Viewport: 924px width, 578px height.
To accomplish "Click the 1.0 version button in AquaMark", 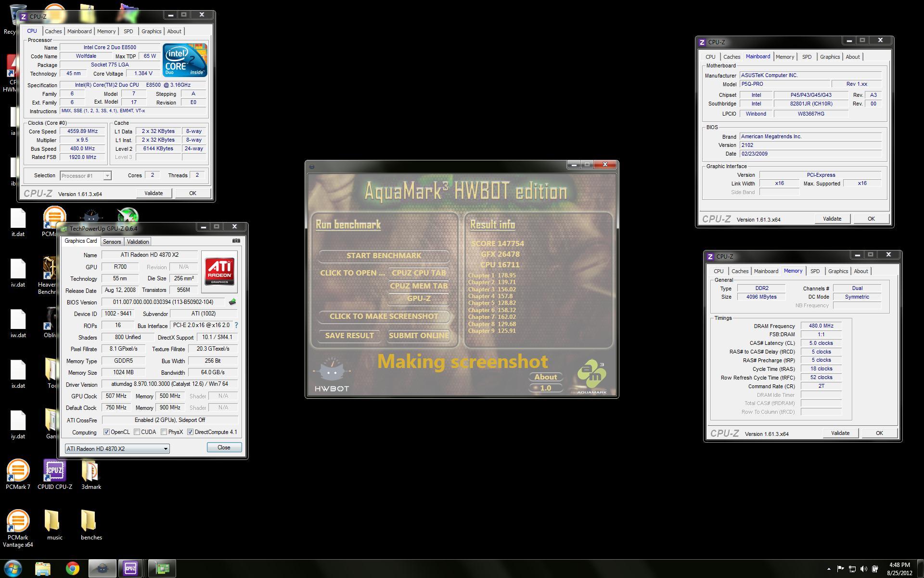I will [x=546, y=388].
